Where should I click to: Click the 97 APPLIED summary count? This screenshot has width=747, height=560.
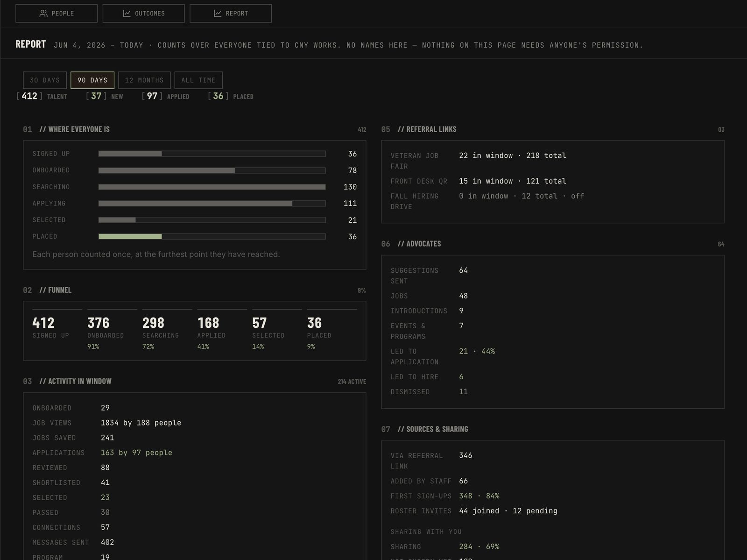coord(165,96)
